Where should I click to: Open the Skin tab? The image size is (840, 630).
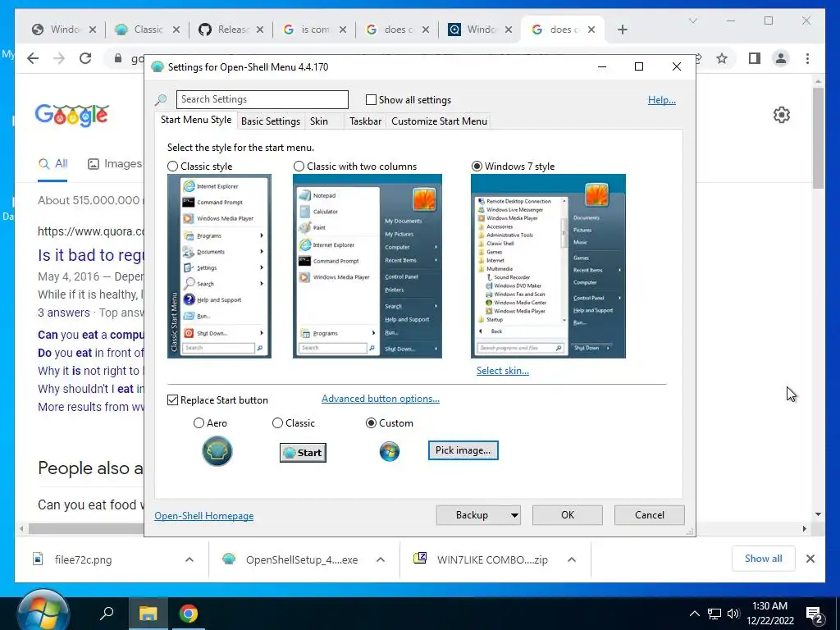319,121
